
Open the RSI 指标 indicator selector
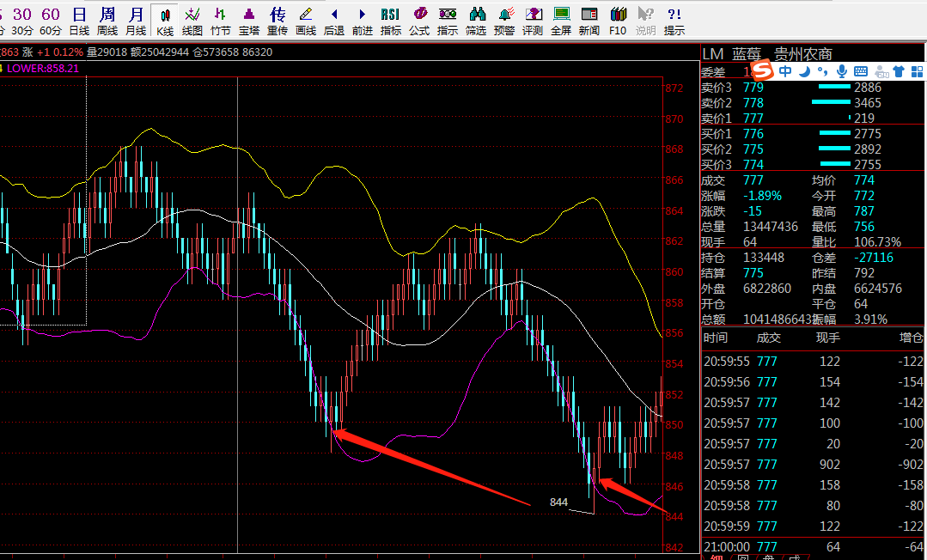[x=391, y=21]
